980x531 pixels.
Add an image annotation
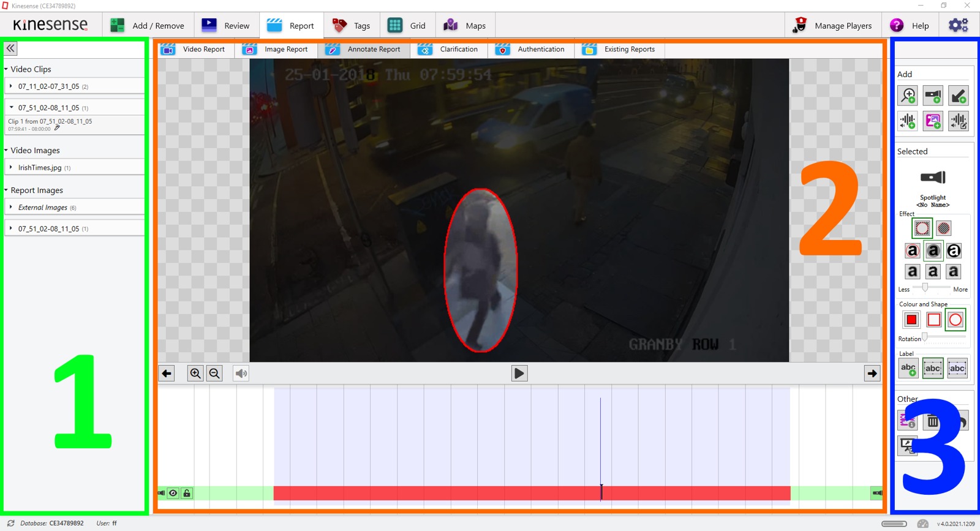pos(933,121)
